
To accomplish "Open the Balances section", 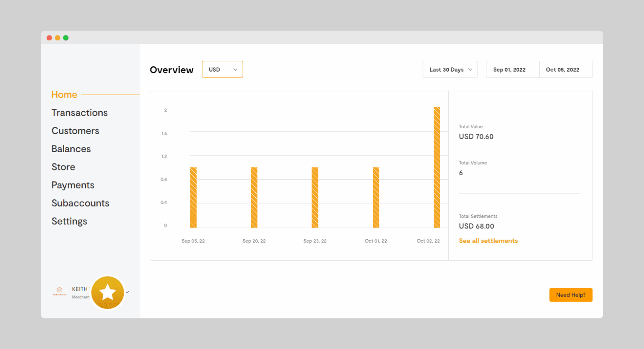I will click(71, 149).
